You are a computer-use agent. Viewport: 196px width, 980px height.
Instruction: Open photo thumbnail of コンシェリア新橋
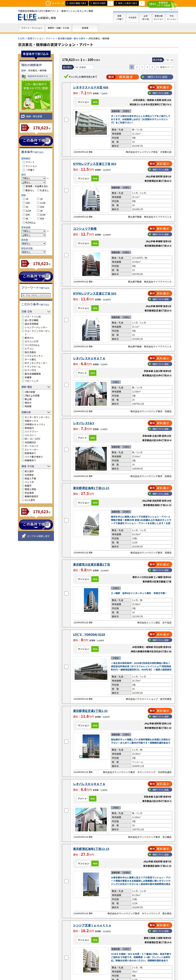(x=91, y=264)
